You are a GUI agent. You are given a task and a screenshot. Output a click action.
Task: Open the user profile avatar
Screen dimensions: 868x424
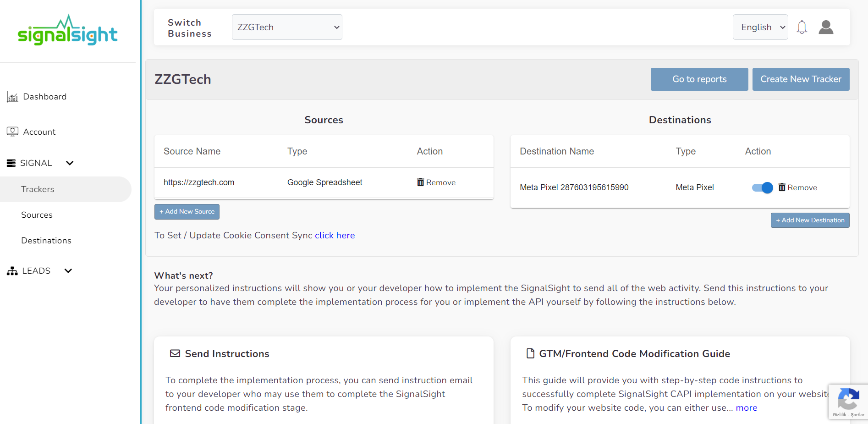(826, 27)
